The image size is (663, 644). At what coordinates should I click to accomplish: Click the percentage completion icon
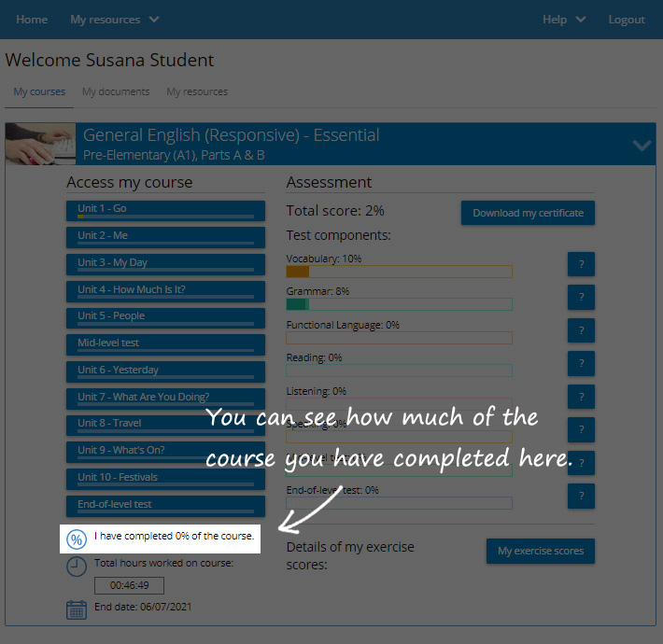[77, 539]
